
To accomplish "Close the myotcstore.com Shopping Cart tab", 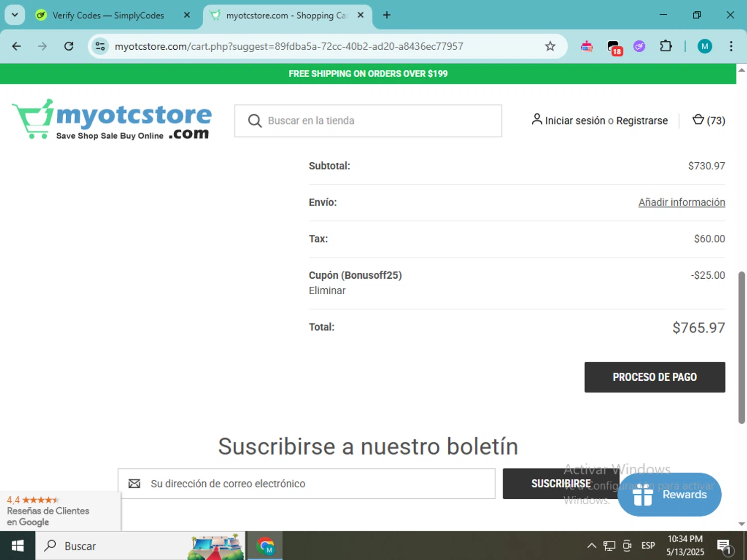I will click(361, 15).
